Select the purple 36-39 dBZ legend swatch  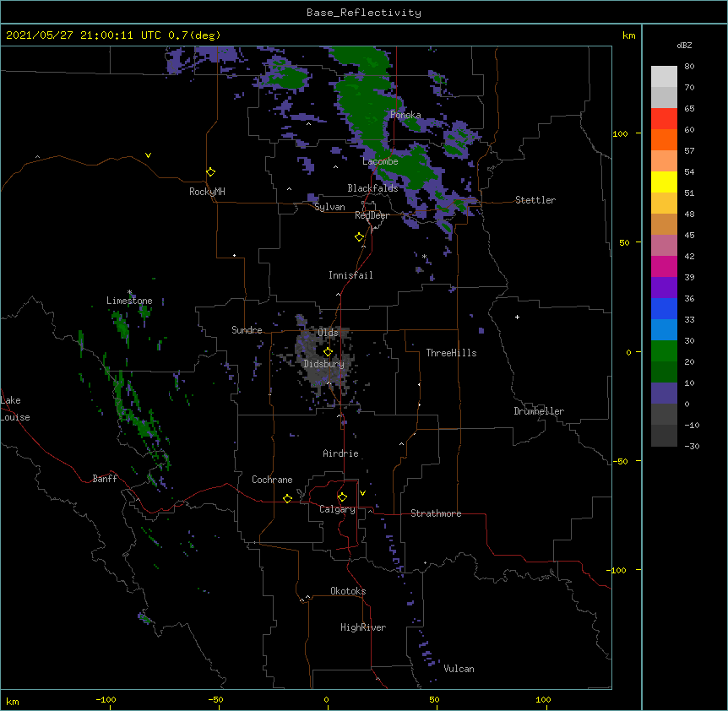pos(664,288)
